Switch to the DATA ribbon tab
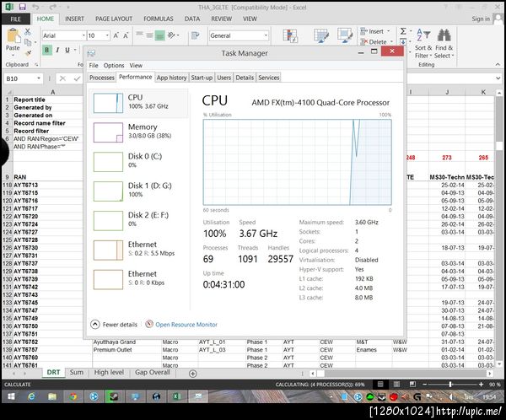 point(192,19)
